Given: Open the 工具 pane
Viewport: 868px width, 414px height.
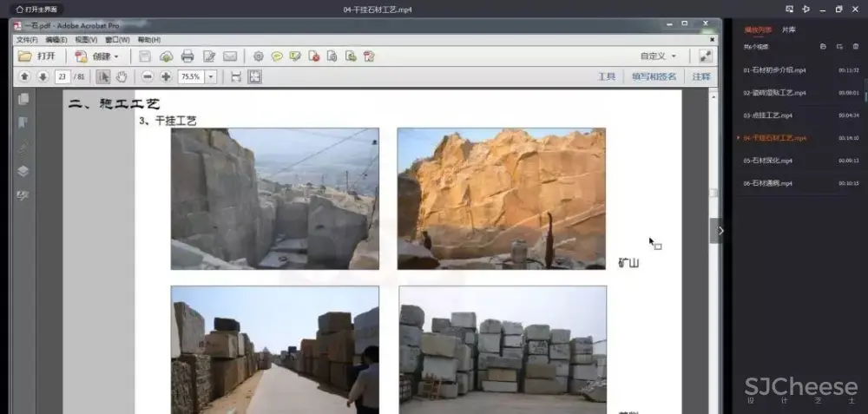Looking at the screenshot, I should pyautogui.click(x=606, y=76).
